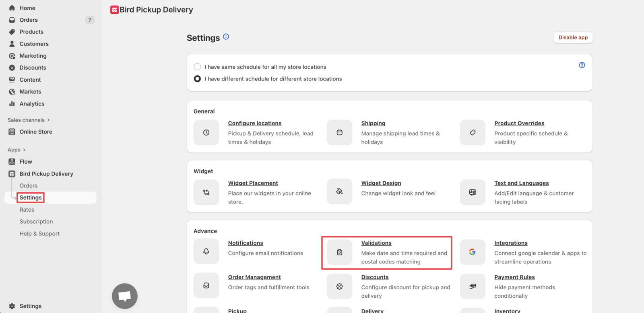This screenshot has width=644, height=313.
Task: Select same schedule for all locations radio
Action: tap(197, 67)
